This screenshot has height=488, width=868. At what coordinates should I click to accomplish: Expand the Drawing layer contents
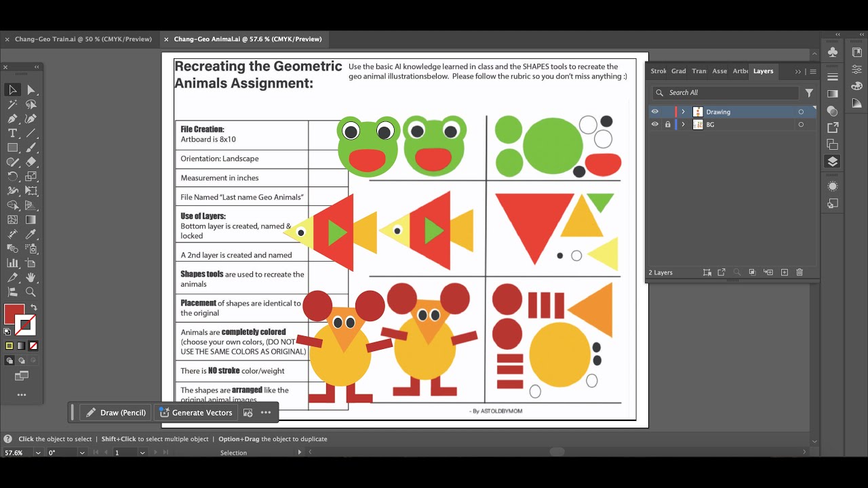(683, 112)
